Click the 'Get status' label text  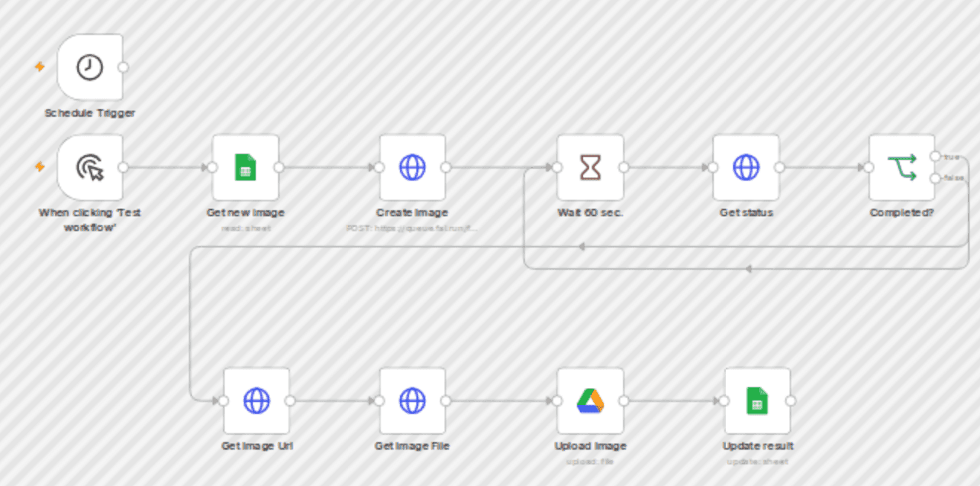(x=746, y=213)
